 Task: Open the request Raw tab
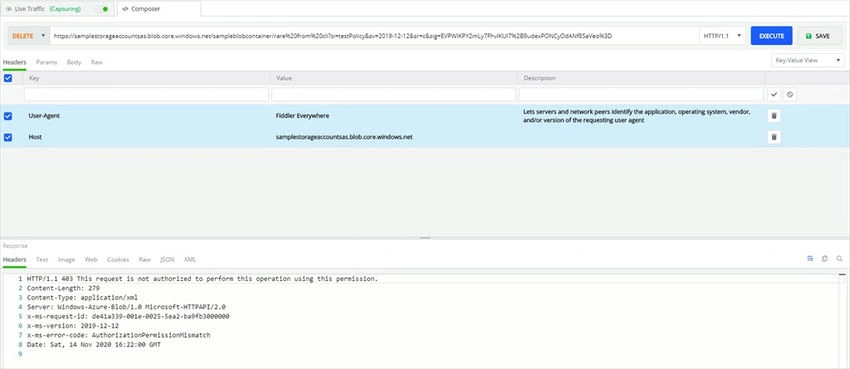tap(97, 62)
